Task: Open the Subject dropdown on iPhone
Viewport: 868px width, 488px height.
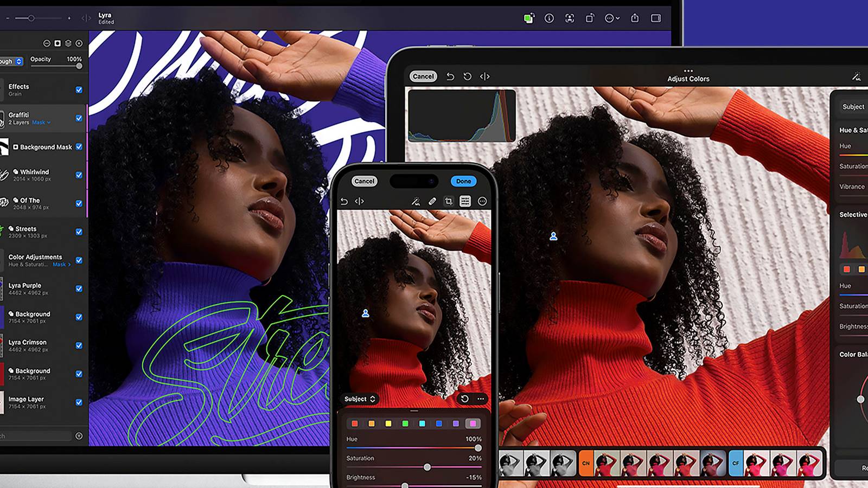Action: [x=360, y=399]
